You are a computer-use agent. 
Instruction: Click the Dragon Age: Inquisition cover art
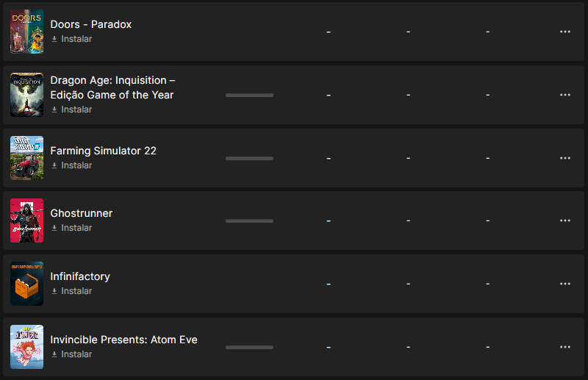(26, 95)
